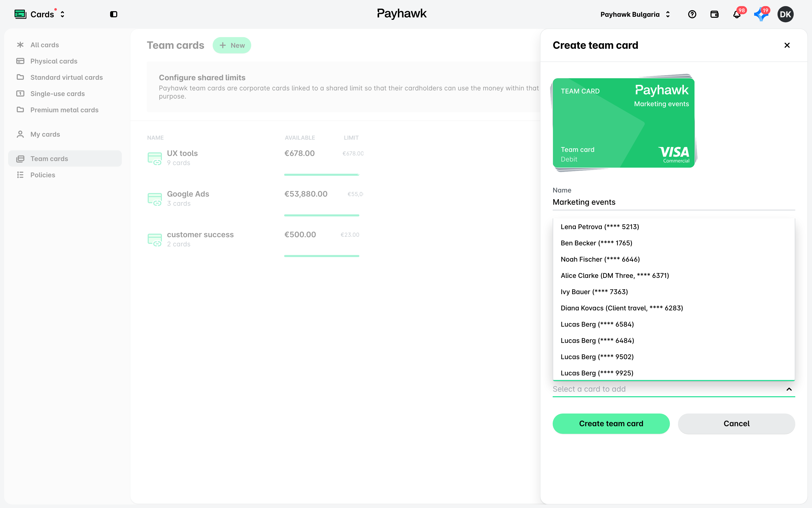Switch the Payhawk Bulgaria account selector
Image resolution: width=812 pixels, height=508 pixels.
[635, 14]
